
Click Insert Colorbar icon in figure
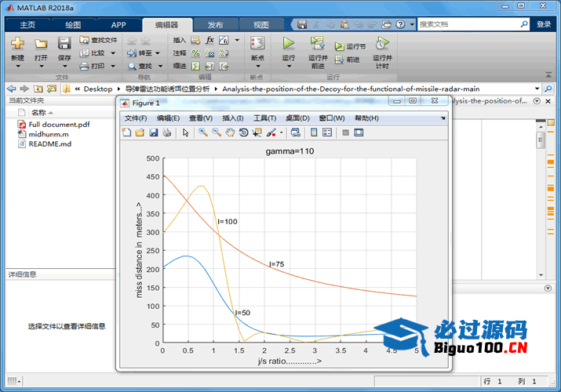(x=314, y=132)
